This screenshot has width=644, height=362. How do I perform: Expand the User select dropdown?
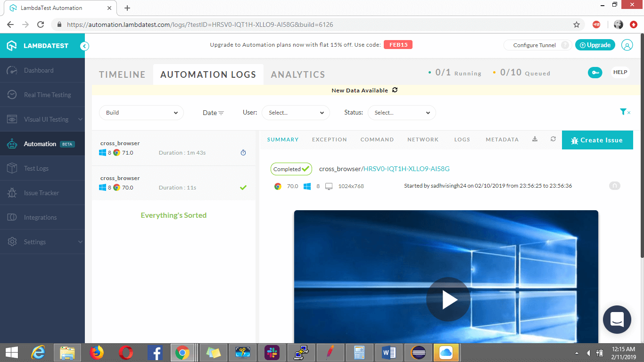(296, 113)
